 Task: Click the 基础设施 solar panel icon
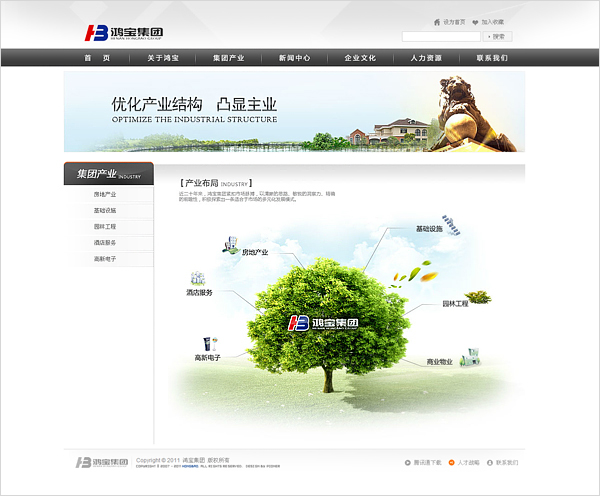click(x=452, y=223)
